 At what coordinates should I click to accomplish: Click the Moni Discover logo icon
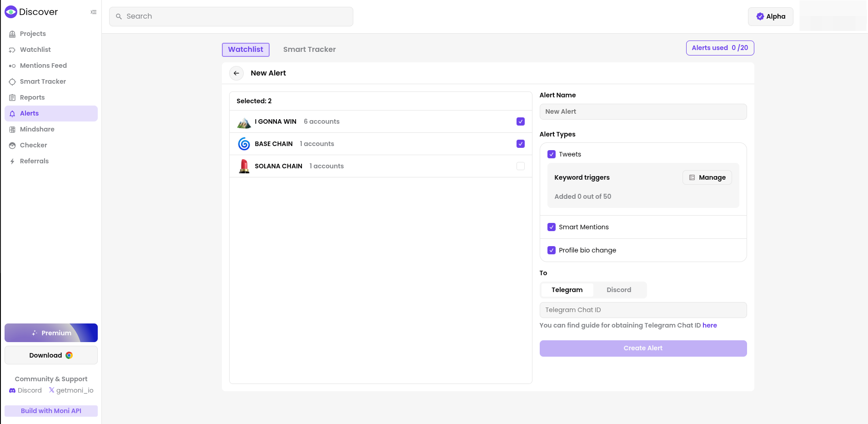(11, 12)
